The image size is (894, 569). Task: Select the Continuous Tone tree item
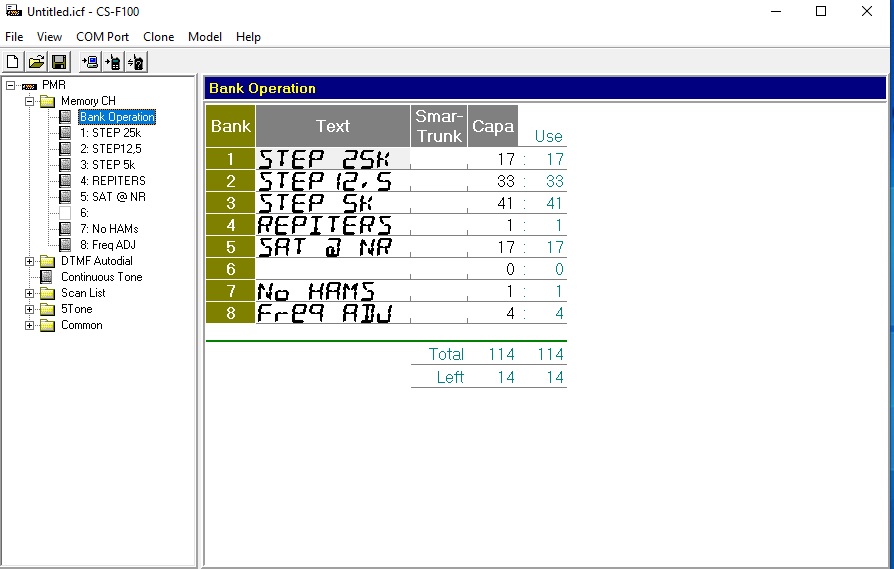(x=101, y=277)
